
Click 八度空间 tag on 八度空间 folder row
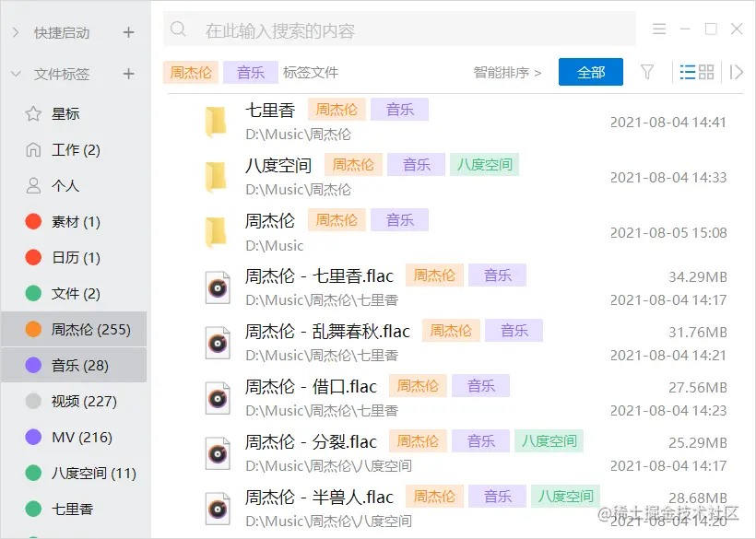point(485,165)
